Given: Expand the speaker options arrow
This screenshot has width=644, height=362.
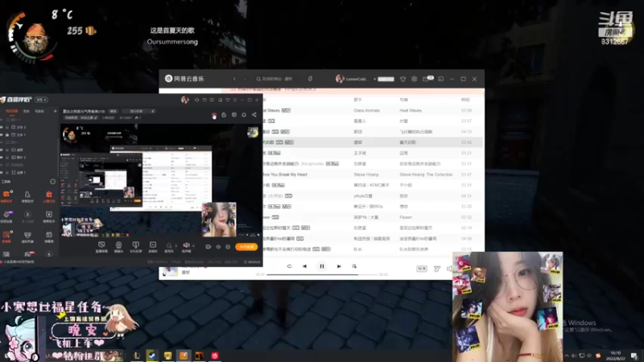Looking at the screenshot, I should [193, 246].
